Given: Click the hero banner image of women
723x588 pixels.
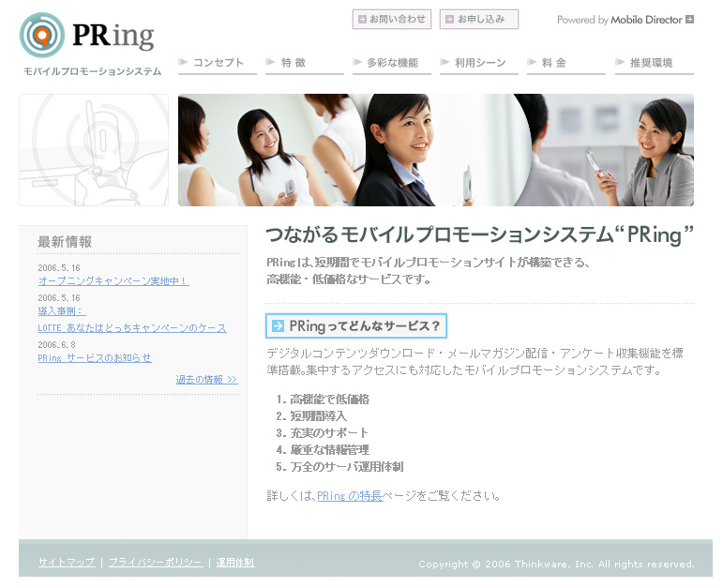Looking at the screenshot, I should point(435,150).
